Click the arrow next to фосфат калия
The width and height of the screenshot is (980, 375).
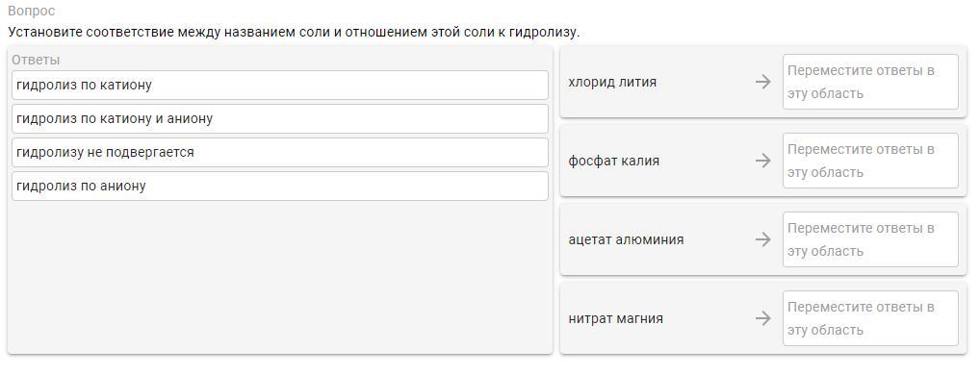point(762,161)
